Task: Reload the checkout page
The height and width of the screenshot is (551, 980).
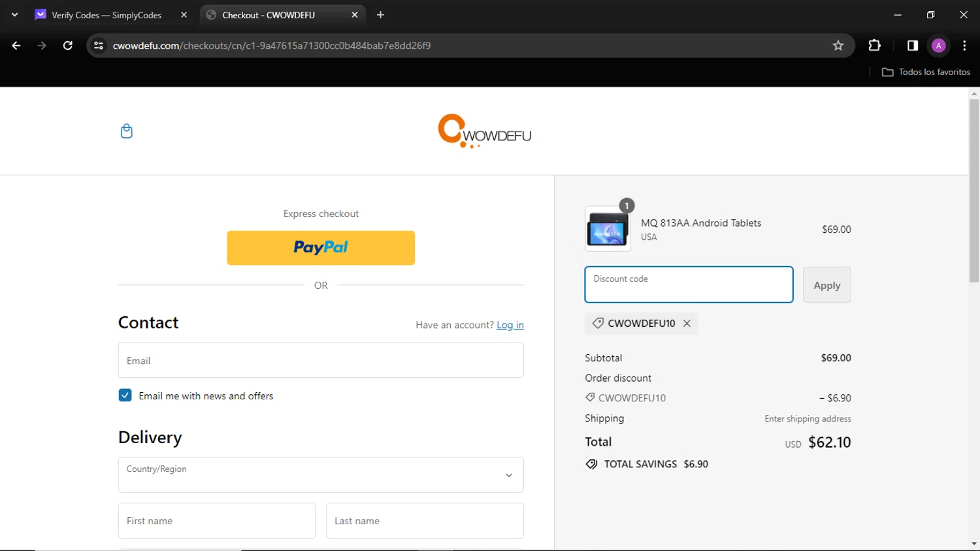Action: 67,46
